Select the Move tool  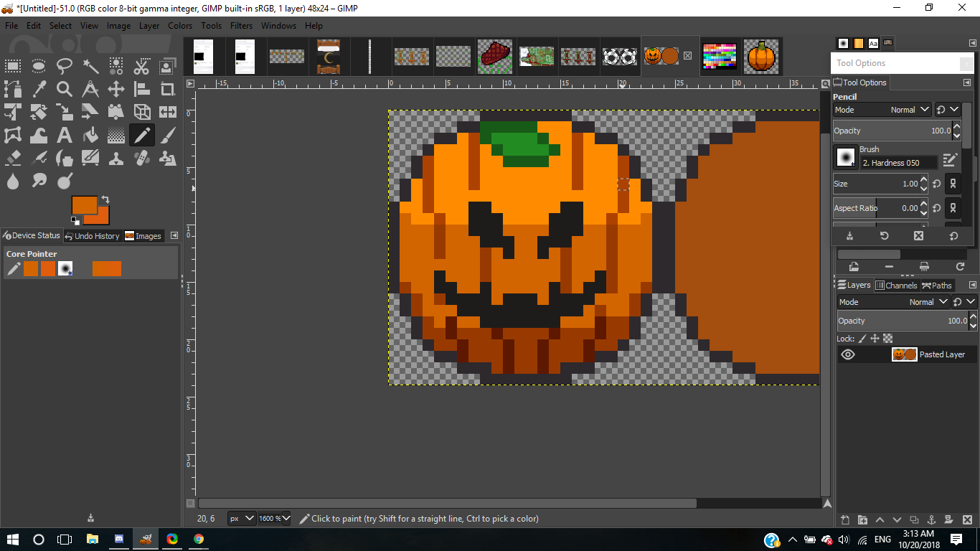click(x=116, y=90)
